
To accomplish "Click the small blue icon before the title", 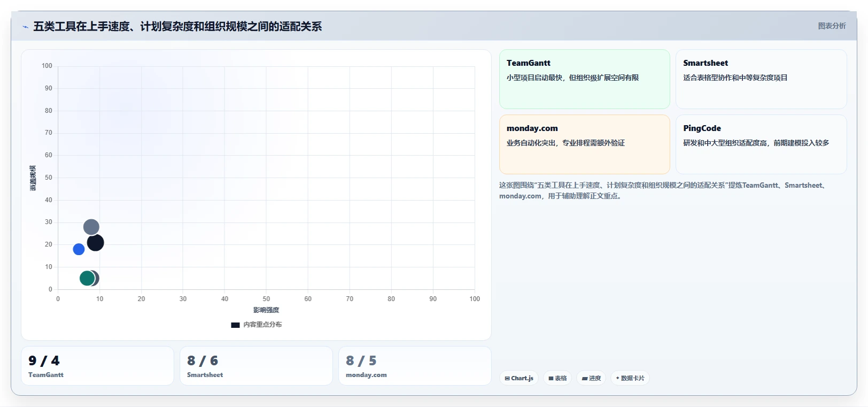I will click(25, 27).
